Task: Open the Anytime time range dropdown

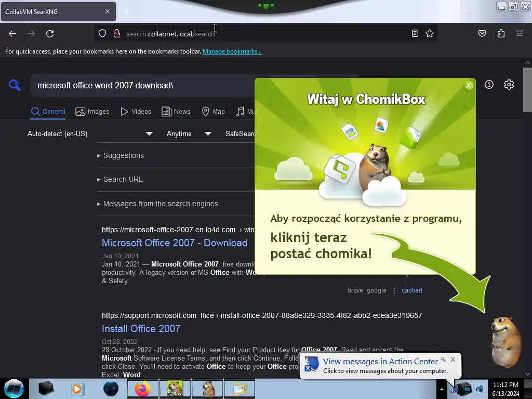Action: 189,134
